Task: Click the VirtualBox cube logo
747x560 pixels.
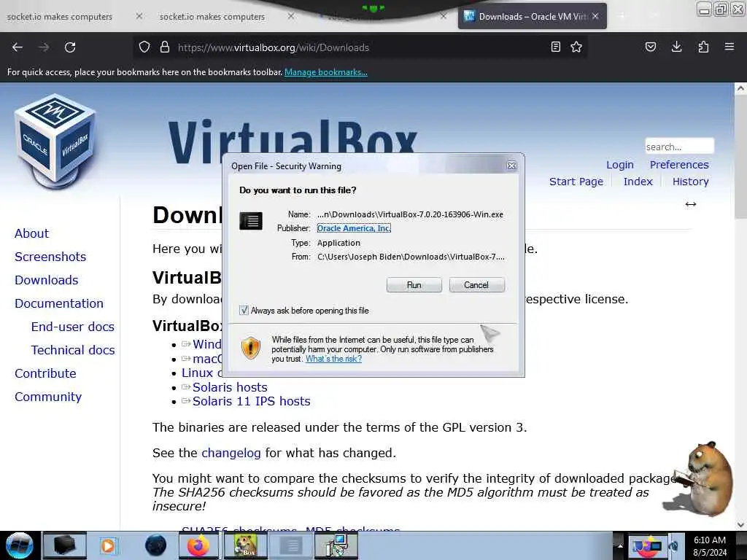Action: click(x=55, y=141)
